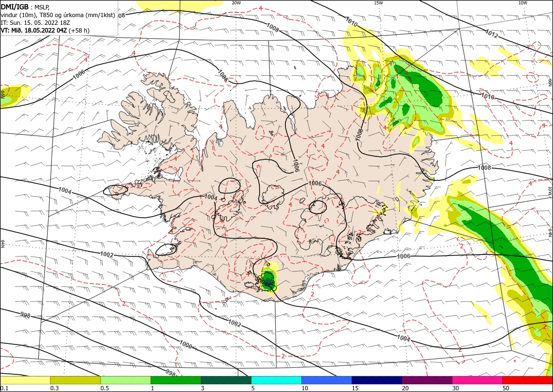553x392 pixels.
Task: Click the "20W" longitude label
Action: pyautogui.click(x=236, y=3)
